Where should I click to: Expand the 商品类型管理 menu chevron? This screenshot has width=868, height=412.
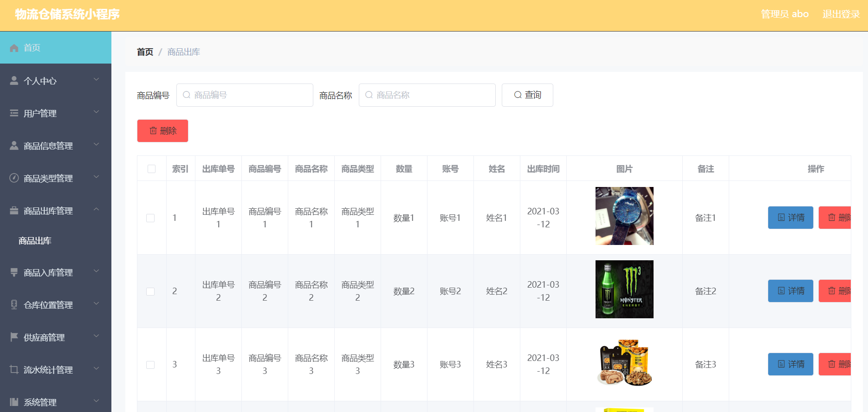(x=97, y=177)
